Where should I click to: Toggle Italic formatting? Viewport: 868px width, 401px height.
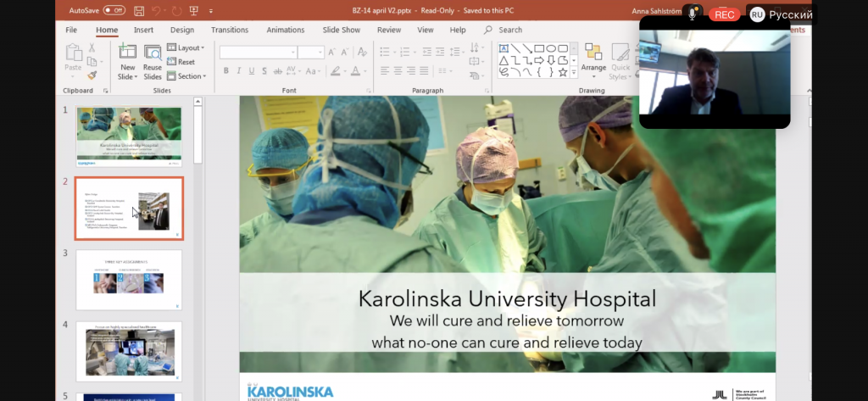[238, 71]
